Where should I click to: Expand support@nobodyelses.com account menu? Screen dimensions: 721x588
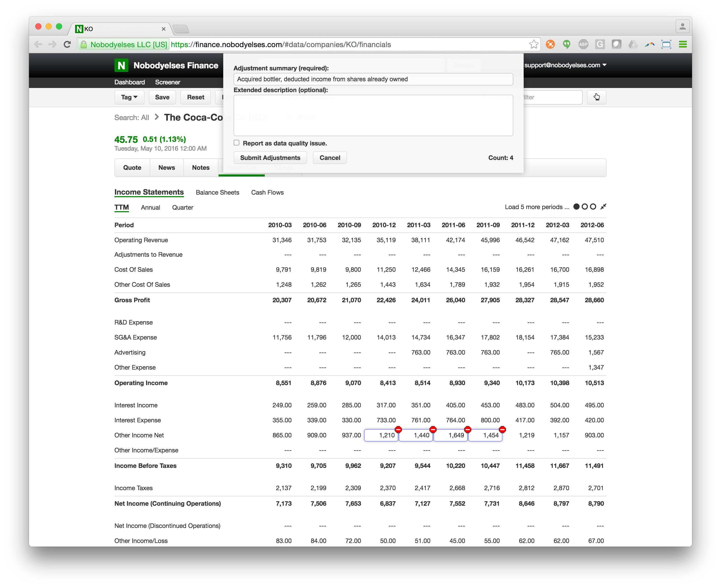pyautogui.click(x=565, y=65)
